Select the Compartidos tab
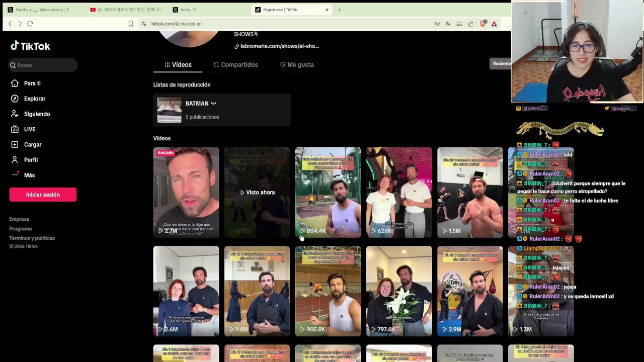644x362 pixels. coord(235,65)
